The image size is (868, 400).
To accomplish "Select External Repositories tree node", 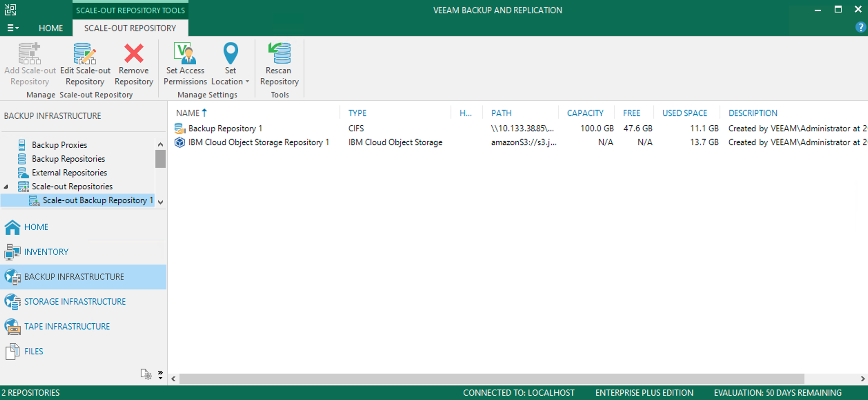I will (x=69, y=173).
